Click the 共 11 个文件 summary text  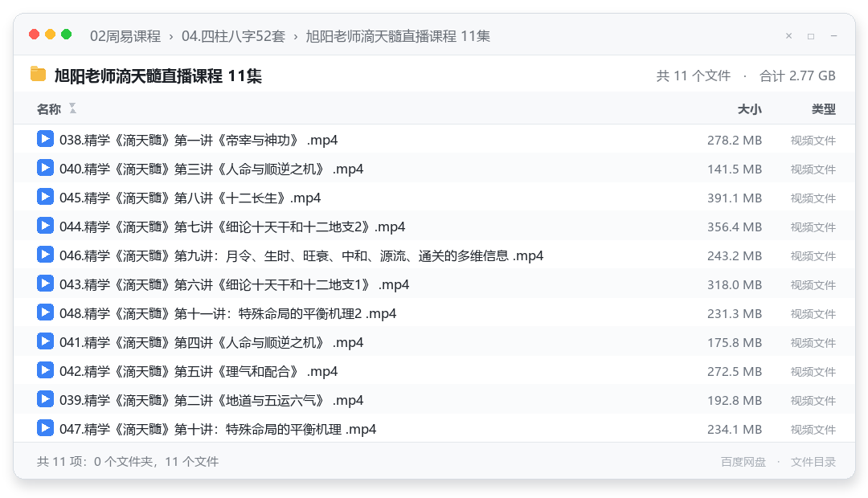point(694,76)
